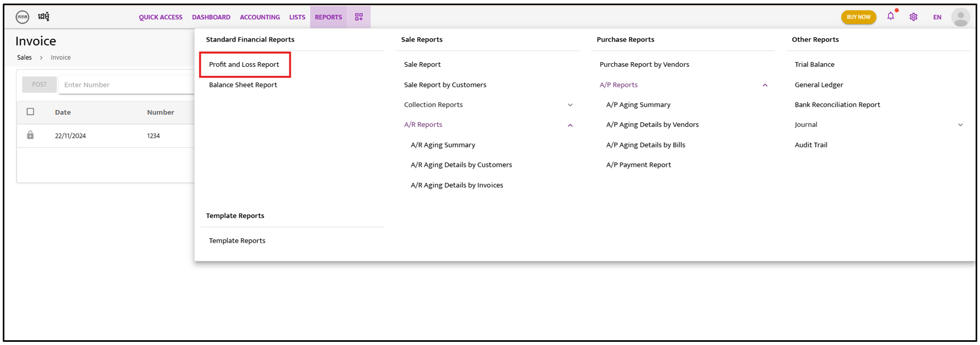Open the Quick Access menu
Image resolution: width=980 pixels, height=345 pixels.
161,17
